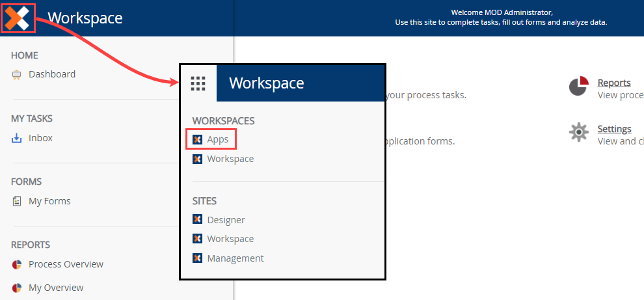Viewport: 644px width, 300px height.
Task: Go to Dashboard in the sidebar
Action: [x=52, y=74]
